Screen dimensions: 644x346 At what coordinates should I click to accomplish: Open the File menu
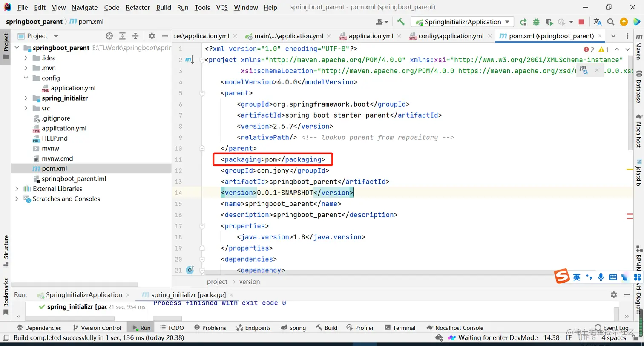(x=23, y=8)
